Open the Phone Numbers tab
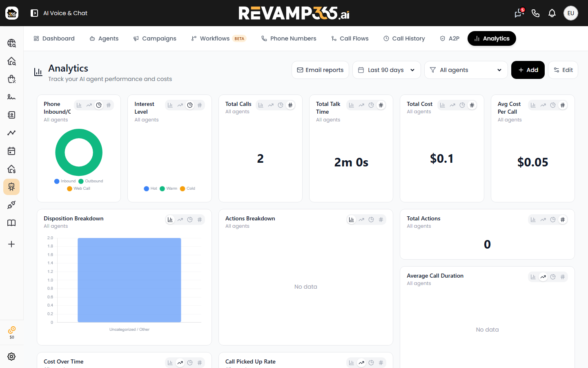This screenshot has width=588, height=368. tap(289, 38)
